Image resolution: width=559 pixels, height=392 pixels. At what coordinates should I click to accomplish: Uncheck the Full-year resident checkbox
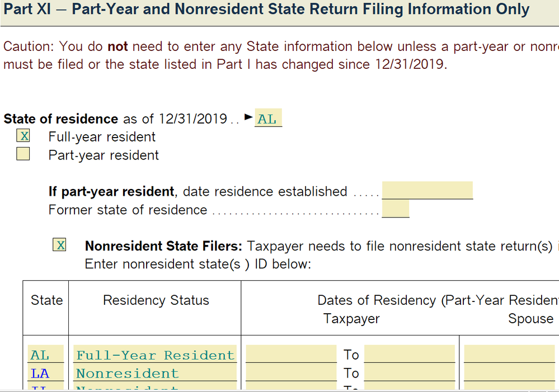click(23, 136)
